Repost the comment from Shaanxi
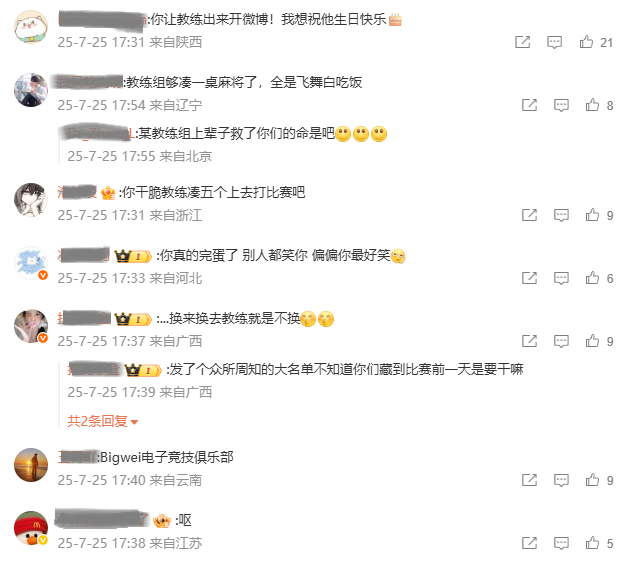This screenshot has height=562, width=630. tap(523, 42)
